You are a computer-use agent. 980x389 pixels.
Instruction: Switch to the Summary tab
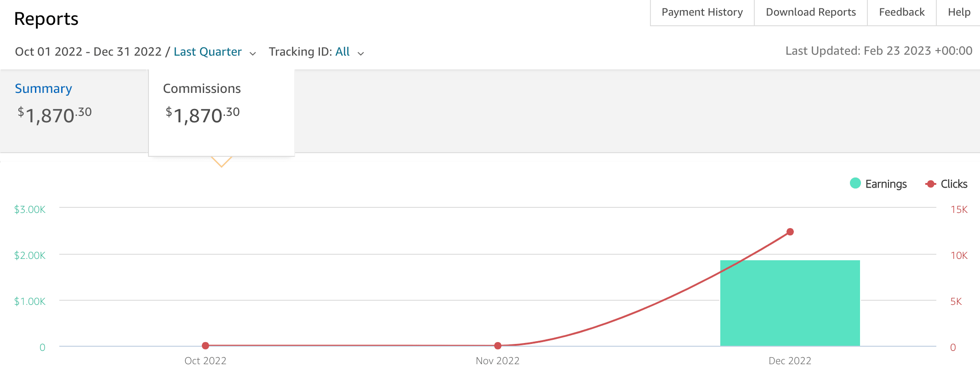pyautogui.click(x=43, y=89)
